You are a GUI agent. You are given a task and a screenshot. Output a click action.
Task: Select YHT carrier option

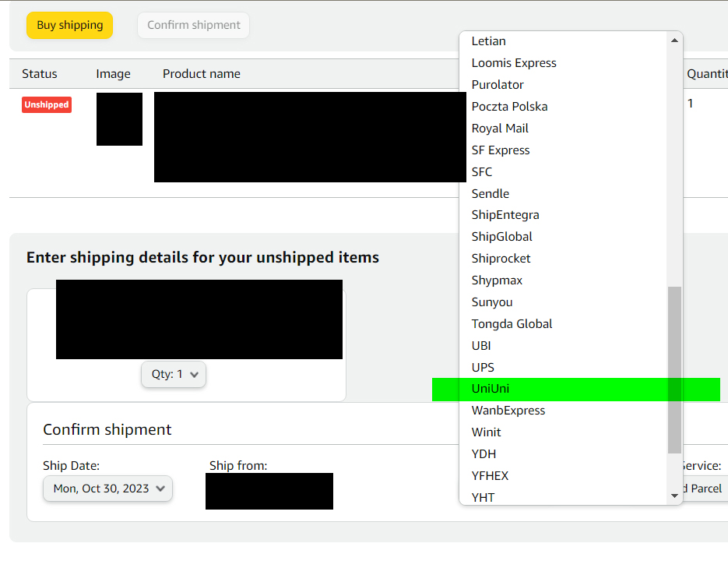(563, 496)
